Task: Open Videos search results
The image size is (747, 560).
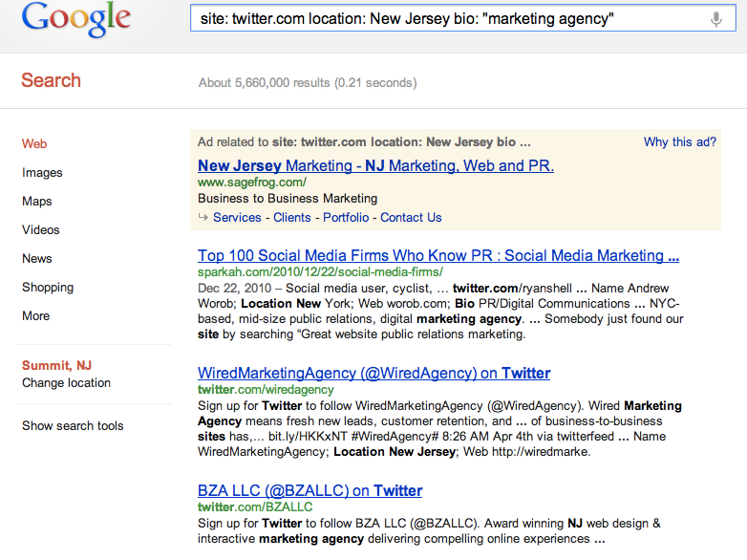Action: tap(41, 230)
